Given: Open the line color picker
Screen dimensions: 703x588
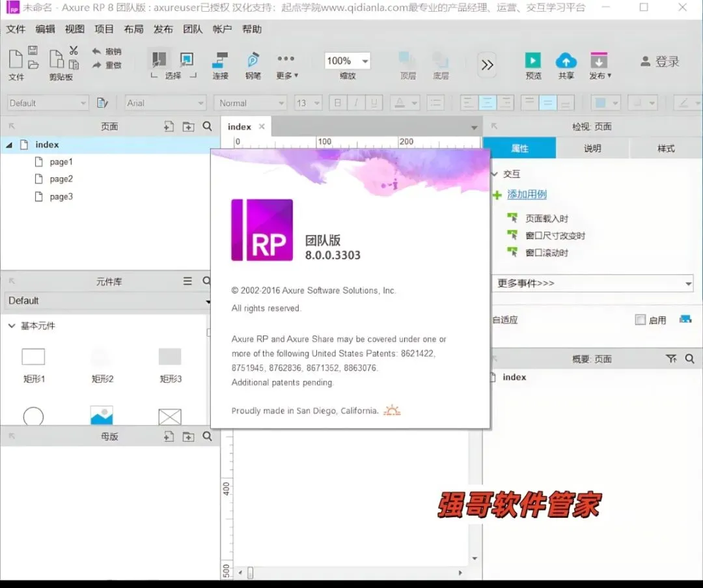Looking at the screenshot, I should tap(689, 103).
